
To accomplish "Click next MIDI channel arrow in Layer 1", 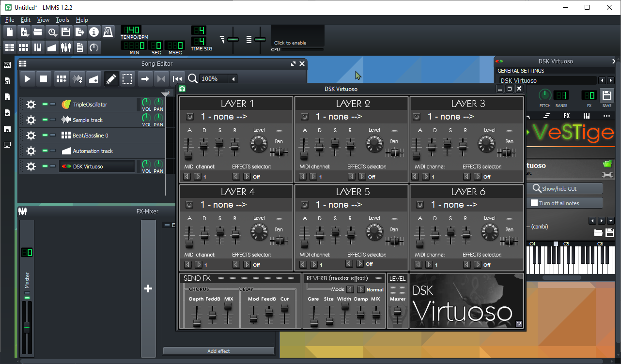I will [198, 177].
